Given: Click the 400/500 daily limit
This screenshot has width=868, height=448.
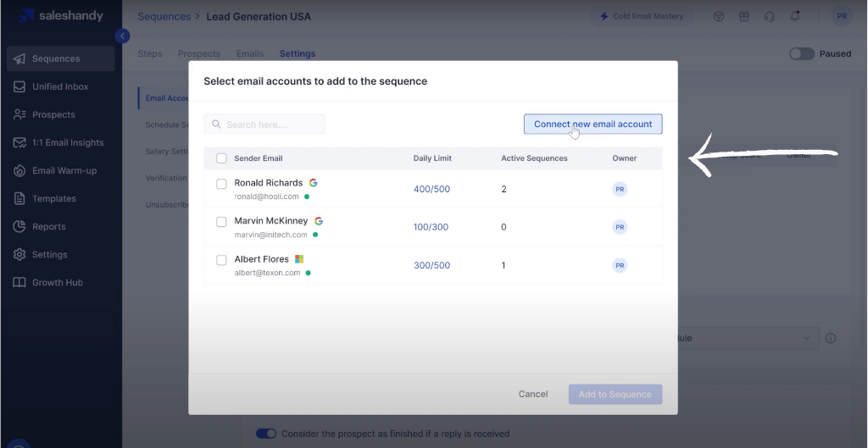Looking at the screenshot, I should coord(431,189).
